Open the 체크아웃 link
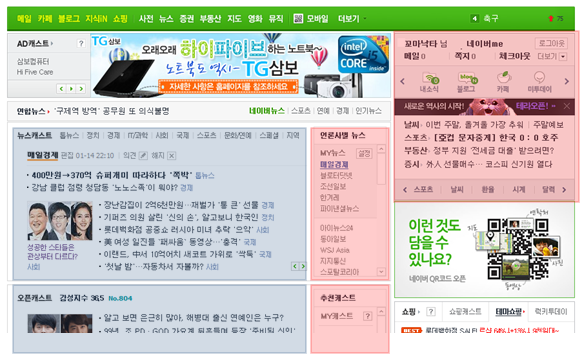Screen dimensions: 581x363 coord(514,56)
